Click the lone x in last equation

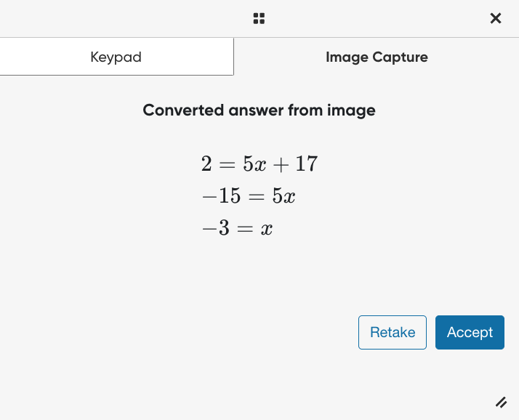pyautogui.click(x=267, y=229)
